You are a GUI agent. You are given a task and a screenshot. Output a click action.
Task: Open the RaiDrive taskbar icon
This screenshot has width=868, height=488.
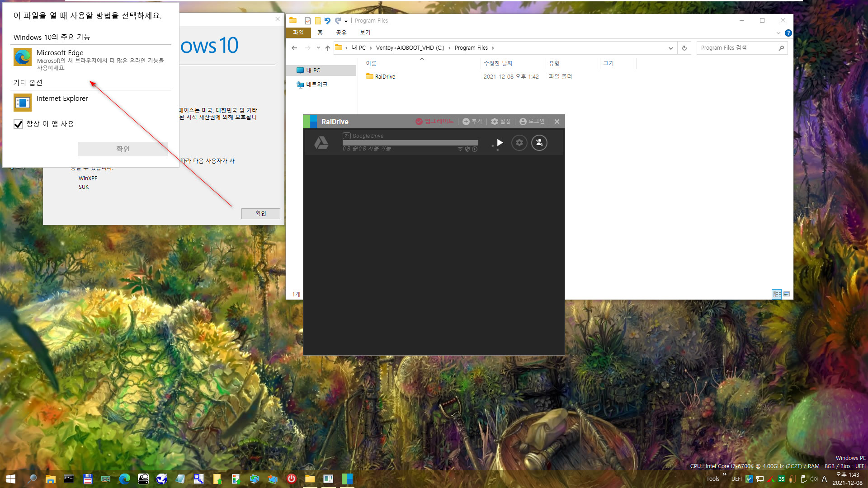pos(347,479)
